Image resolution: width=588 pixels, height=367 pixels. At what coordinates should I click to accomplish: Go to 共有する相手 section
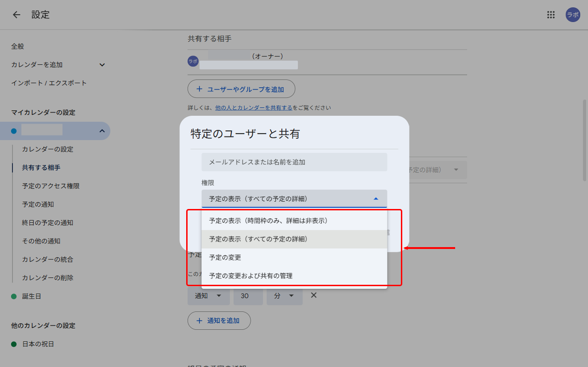point(41,168)
